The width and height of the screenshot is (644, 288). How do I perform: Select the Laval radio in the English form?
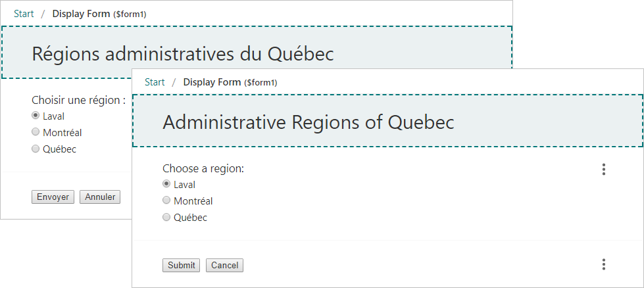167,184
